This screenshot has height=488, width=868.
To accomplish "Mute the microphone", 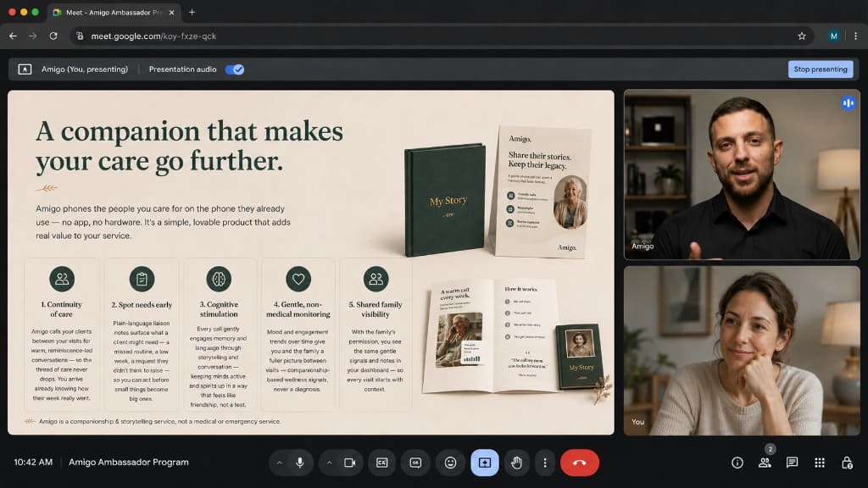I will pos(299,463).
